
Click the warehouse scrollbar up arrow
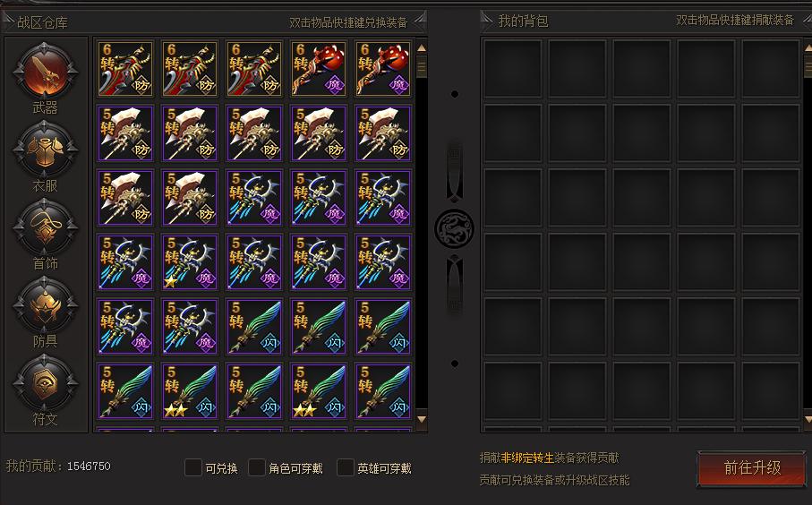click(x=422, y=47)
